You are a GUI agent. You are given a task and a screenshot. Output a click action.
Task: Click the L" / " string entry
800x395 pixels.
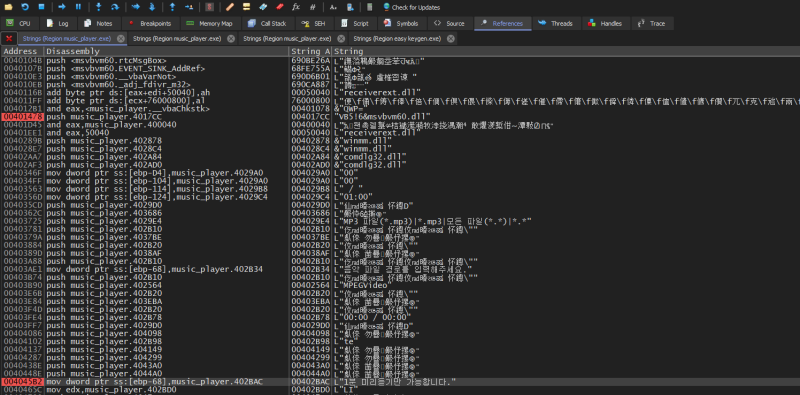click(349, 189)
